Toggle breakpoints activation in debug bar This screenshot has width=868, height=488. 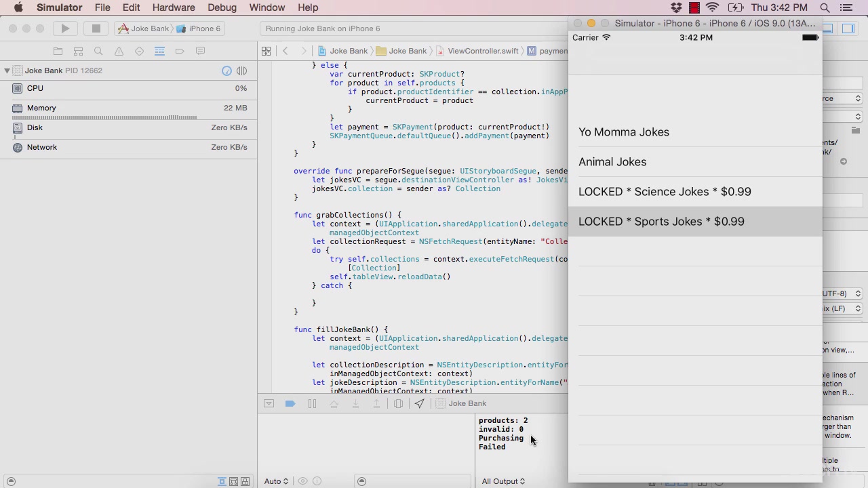(x=290, y=403)
